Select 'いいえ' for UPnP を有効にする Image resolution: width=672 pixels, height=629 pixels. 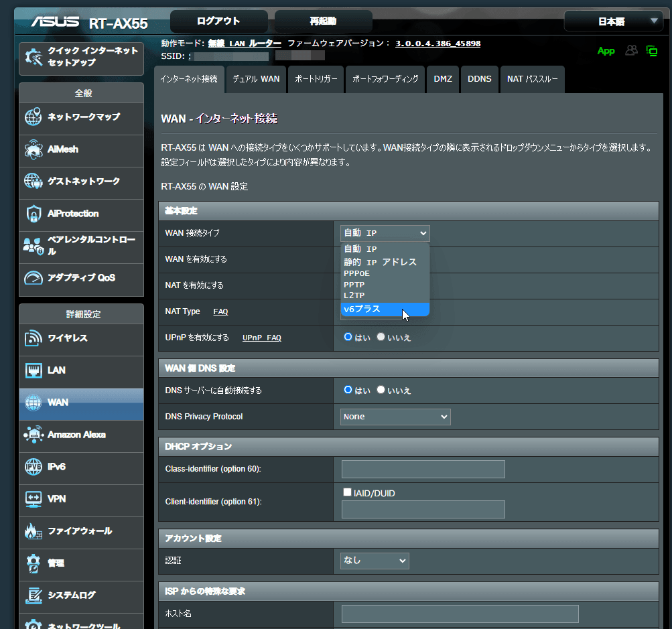click(381, 337)
